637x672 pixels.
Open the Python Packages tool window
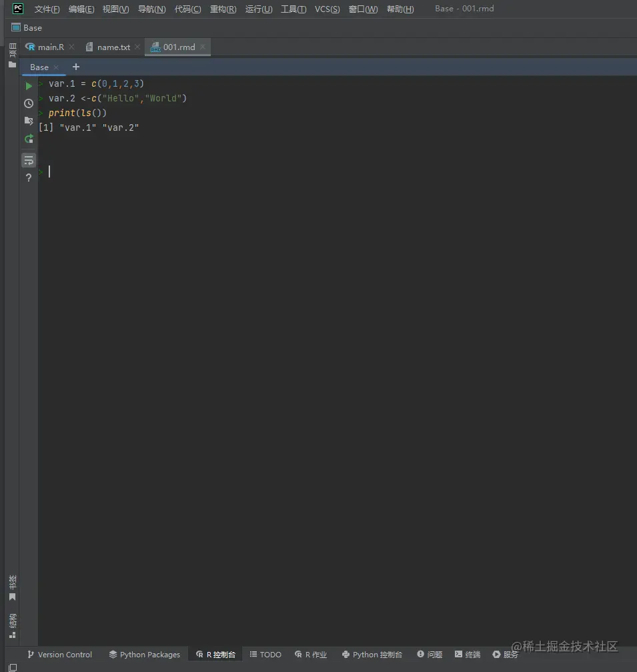(144, 655)
